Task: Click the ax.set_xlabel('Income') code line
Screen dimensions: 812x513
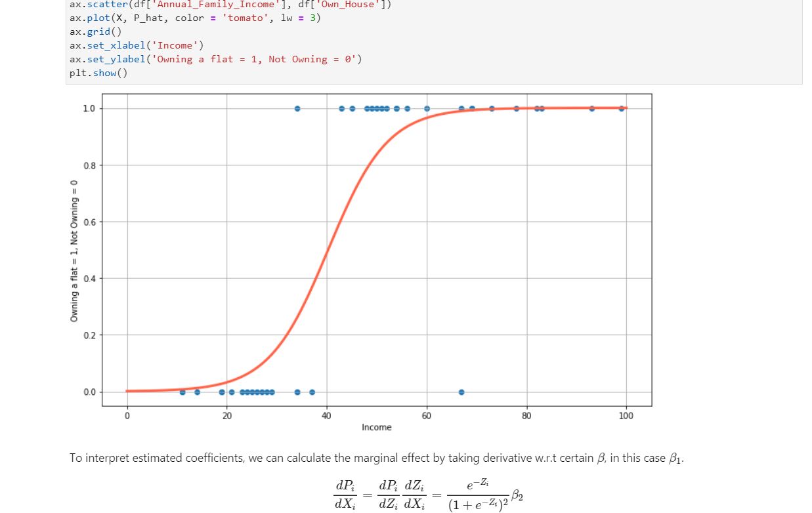Action: (x=136, y=45)
